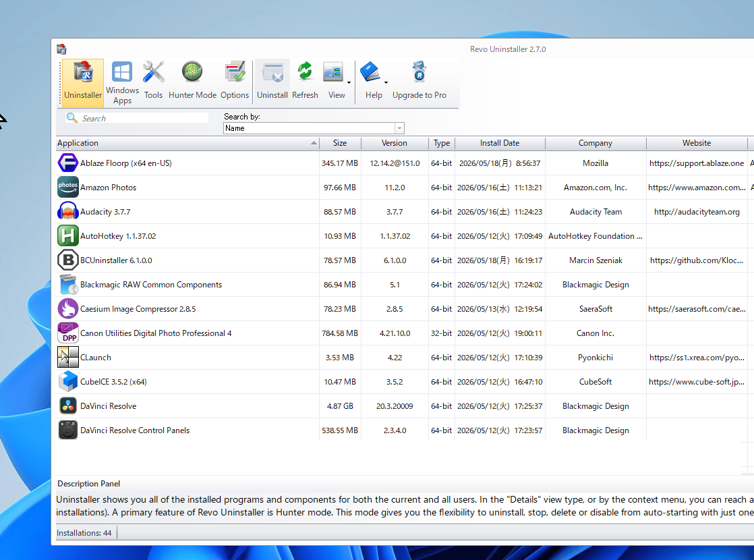Open the Help book icon

point(370,73)
